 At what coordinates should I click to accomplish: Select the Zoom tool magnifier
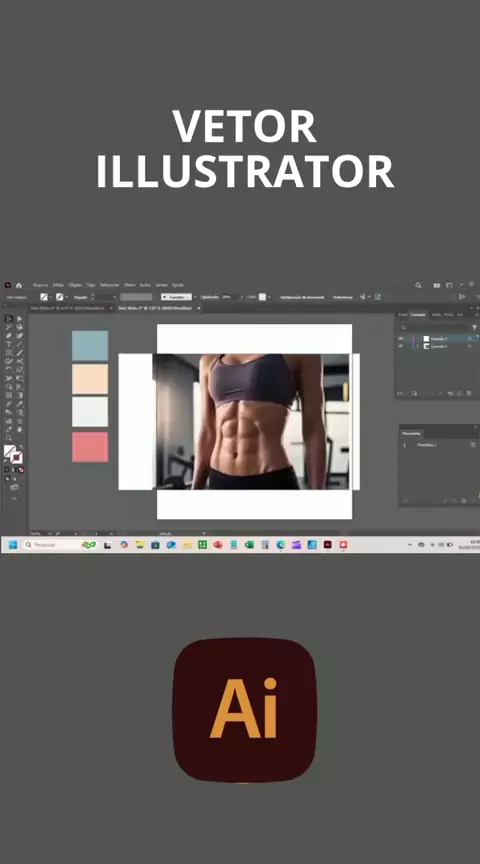[9, 438]
